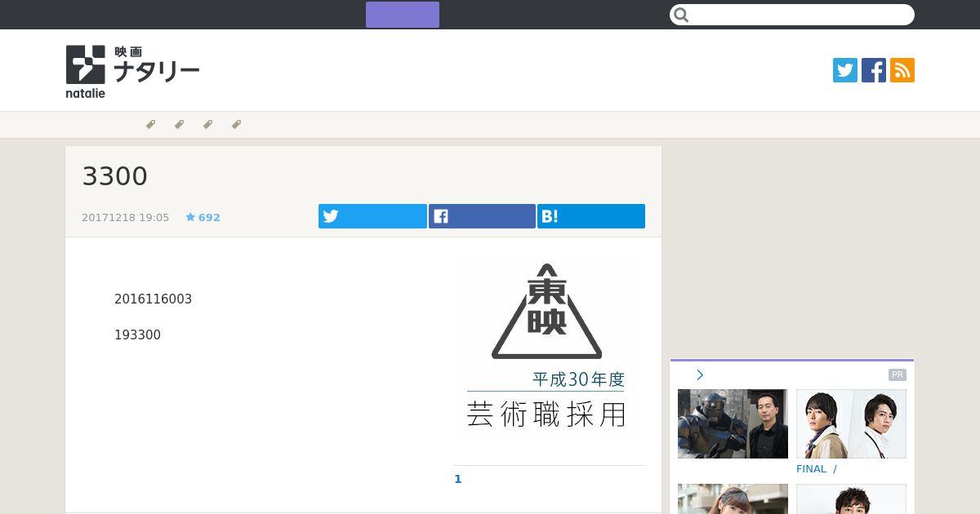The width and height of the screenshot is (980, 514).
Task: Click the date "20171218 19:05"
Action: [x=125, y=218]
